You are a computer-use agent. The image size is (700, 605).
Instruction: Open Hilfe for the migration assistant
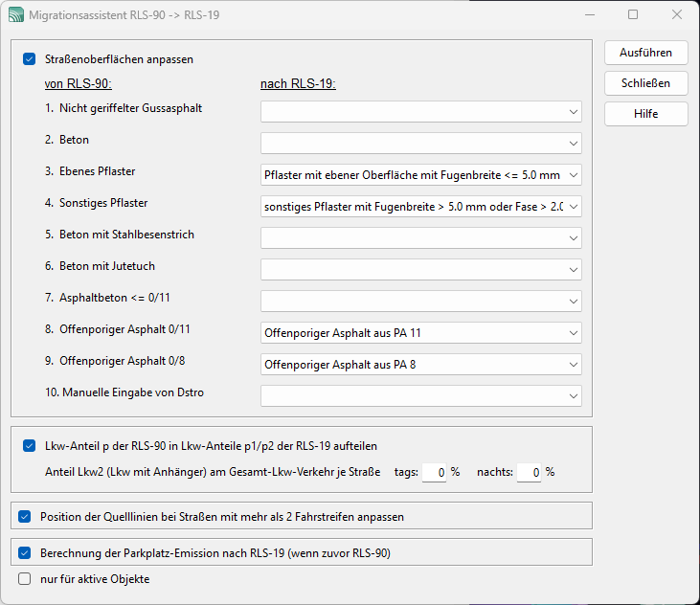[x=646, y=114]
